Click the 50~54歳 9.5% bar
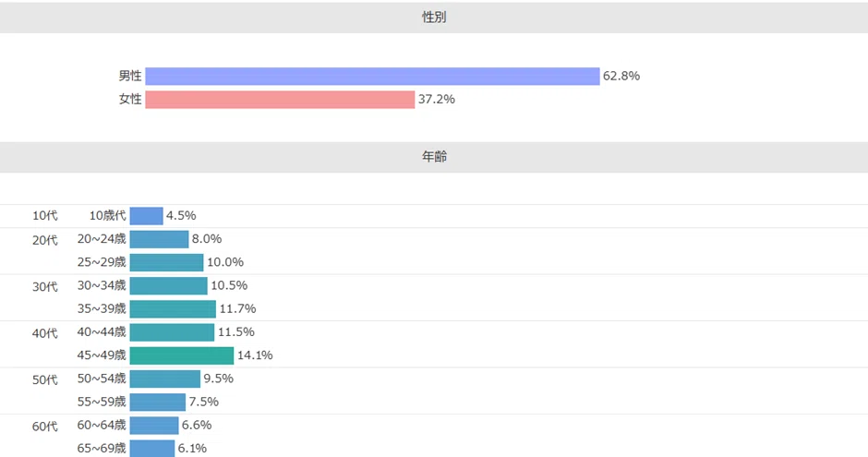The image size is (868, 457). (x=165, y=379)
